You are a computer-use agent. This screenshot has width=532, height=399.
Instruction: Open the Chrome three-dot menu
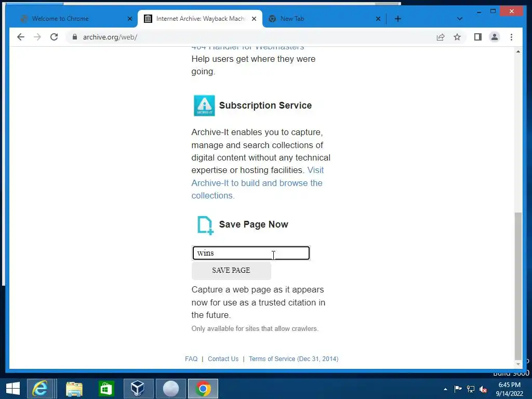pyautogui.click(x=511, y=37)
